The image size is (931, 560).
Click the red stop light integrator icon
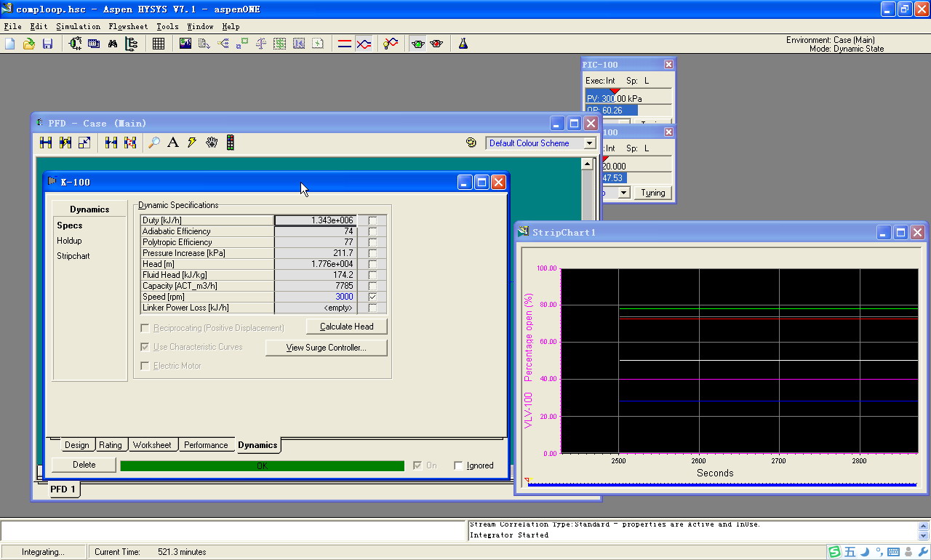click(436, 44)
